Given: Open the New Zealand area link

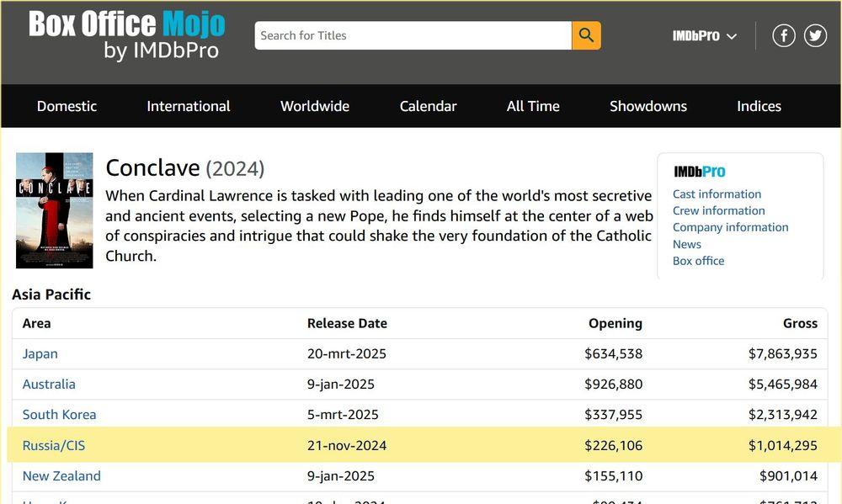Looking at the screenshot, I should 61,476.
